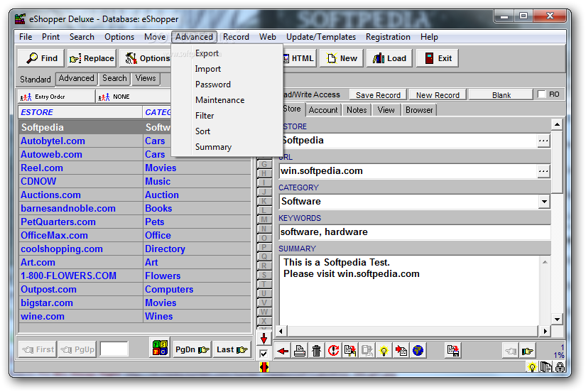Click the red-arrow import document icon
This screenshot has height=392, width=586.
pos(401,351)
